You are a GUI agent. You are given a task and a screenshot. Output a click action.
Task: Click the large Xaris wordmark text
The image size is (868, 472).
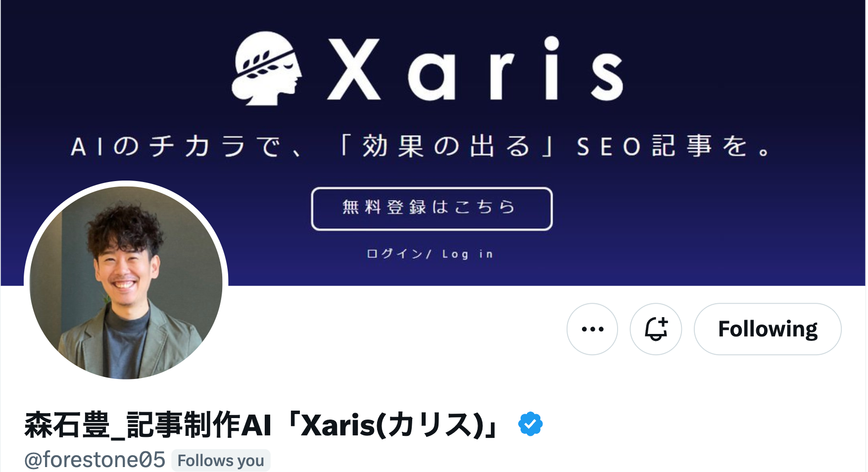tap(475, 69)
